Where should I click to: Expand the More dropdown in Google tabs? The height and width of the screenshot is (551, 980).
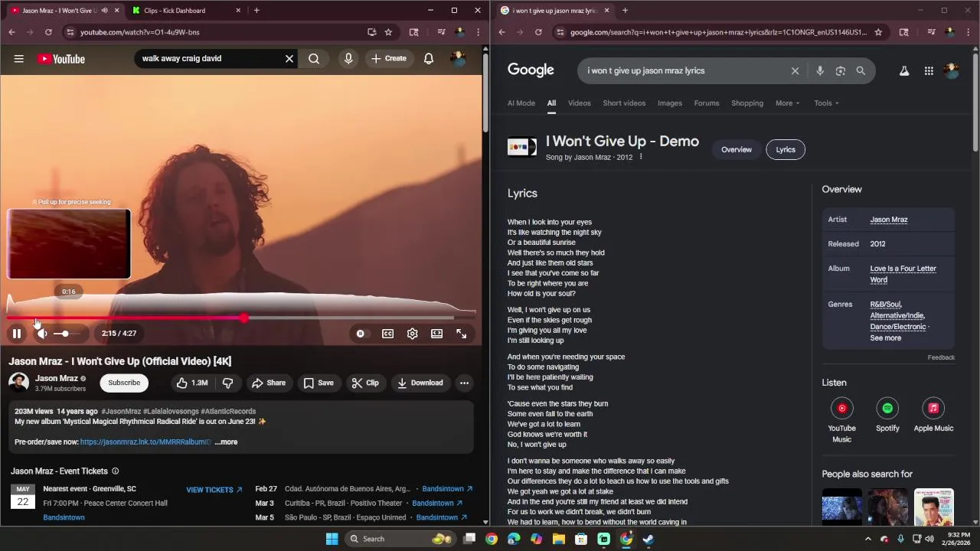pyautogui.click(x=787, y=103)
